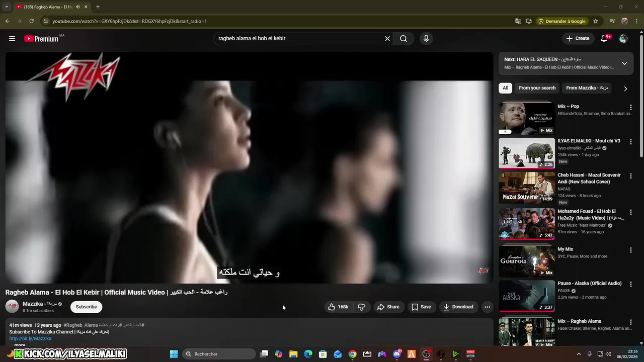Start voice search with the microphone icon

coord(426,39)
